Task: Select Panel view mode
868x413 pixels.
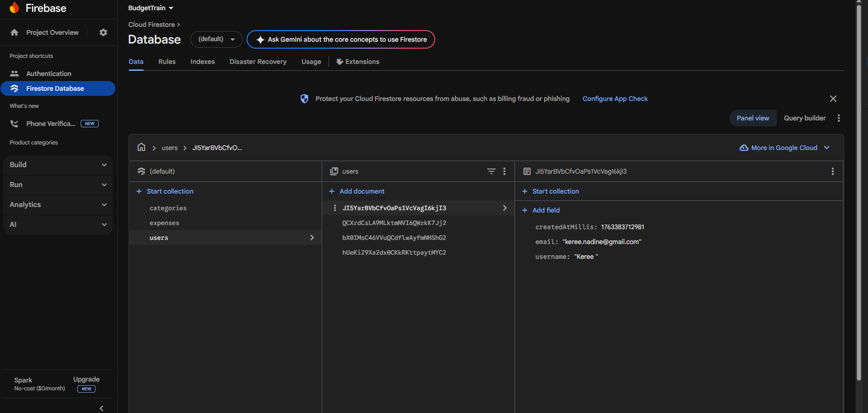Action: click(x=753, y=118)
